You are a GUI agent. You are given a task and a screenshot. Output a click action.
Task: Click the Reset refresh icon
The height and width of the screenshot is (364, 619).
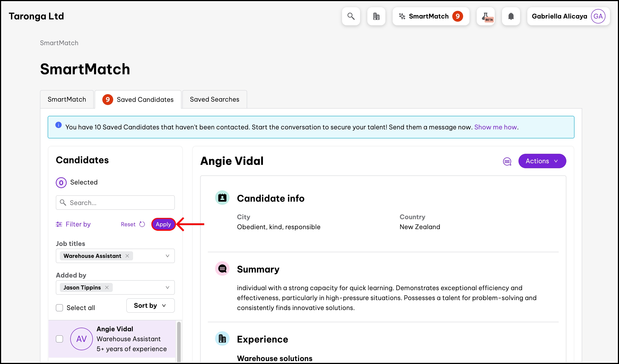142,224
